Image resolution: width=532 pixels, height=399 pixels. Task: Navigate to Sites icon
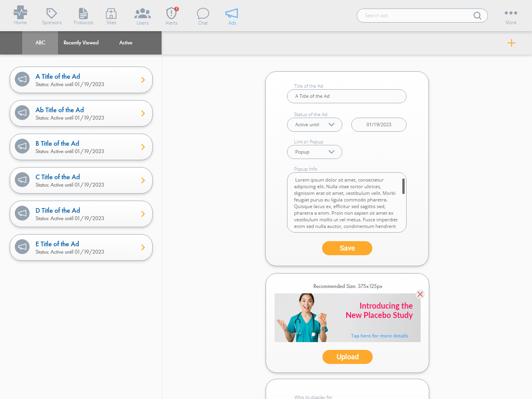coord(111,13)
